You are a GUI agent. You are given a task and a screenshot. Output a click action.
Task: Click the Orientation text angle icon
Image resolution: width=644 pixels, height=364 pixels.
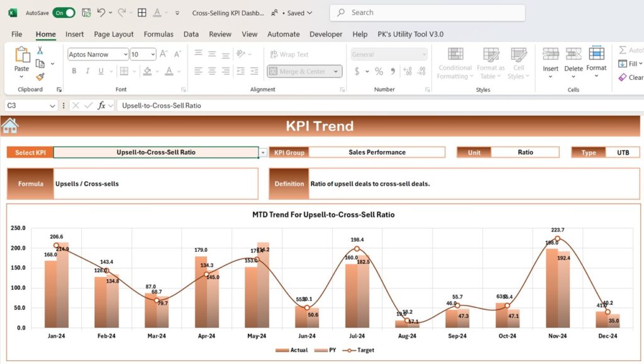click(241, 54)
